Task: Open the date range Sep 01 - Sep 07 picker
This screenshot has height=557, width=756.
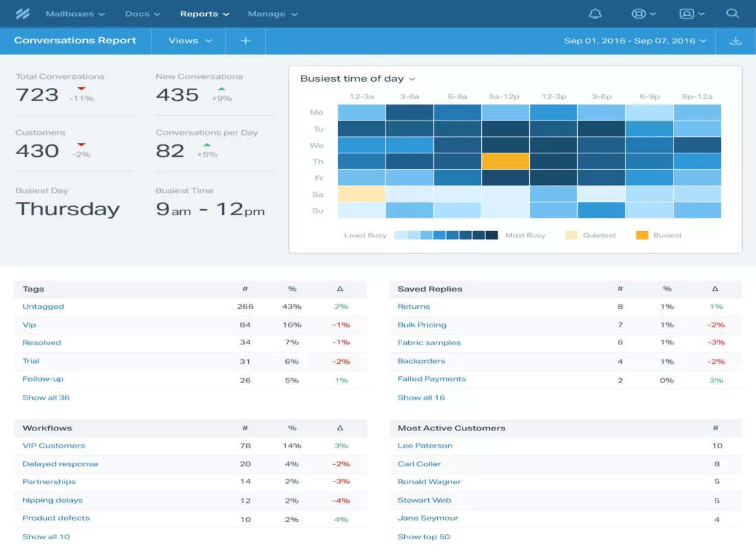Action: (635, 41)
